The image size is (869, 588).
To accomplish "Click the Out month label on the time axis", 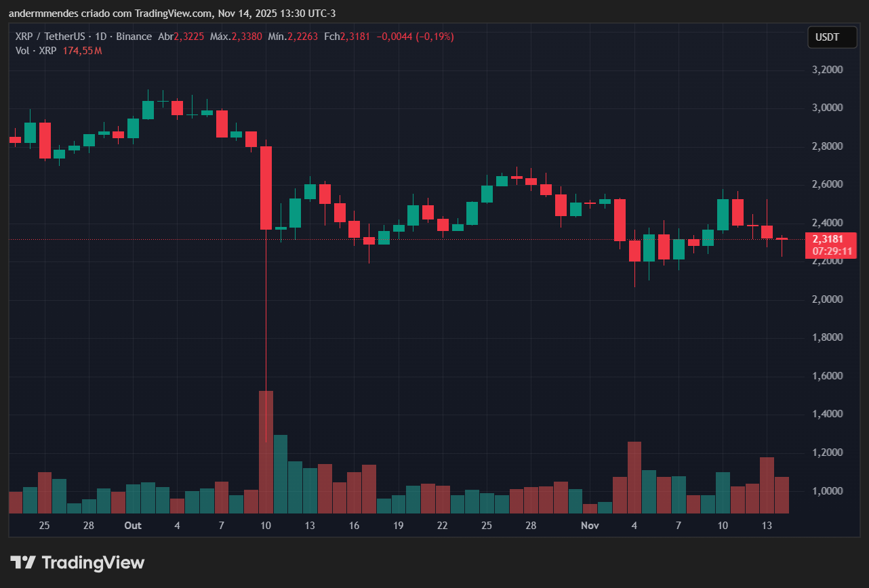I will [x=132, y=525].
